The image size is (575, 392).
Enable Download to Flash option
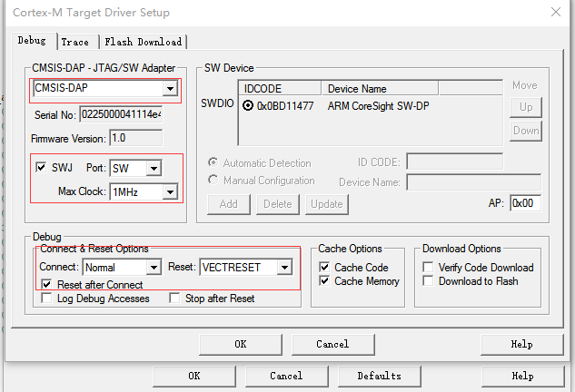(x=428, y=281)
